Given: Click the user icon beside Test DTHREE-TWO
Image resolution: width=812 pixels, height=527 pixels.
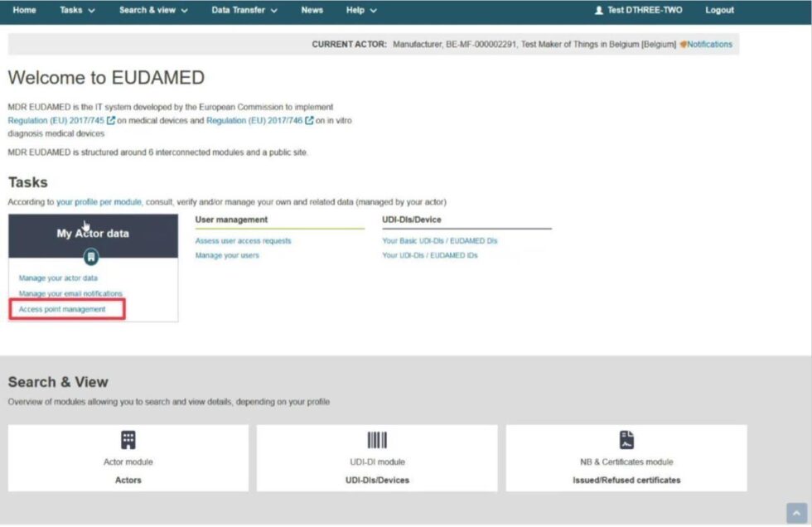Looking at the screenshot, I should [x=599, y=10].
